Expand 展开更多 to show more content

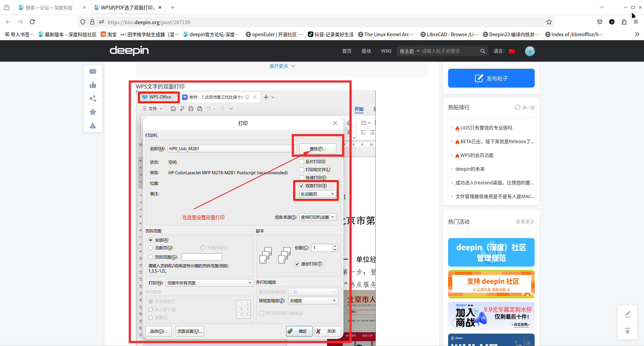[x=282, y=66]
